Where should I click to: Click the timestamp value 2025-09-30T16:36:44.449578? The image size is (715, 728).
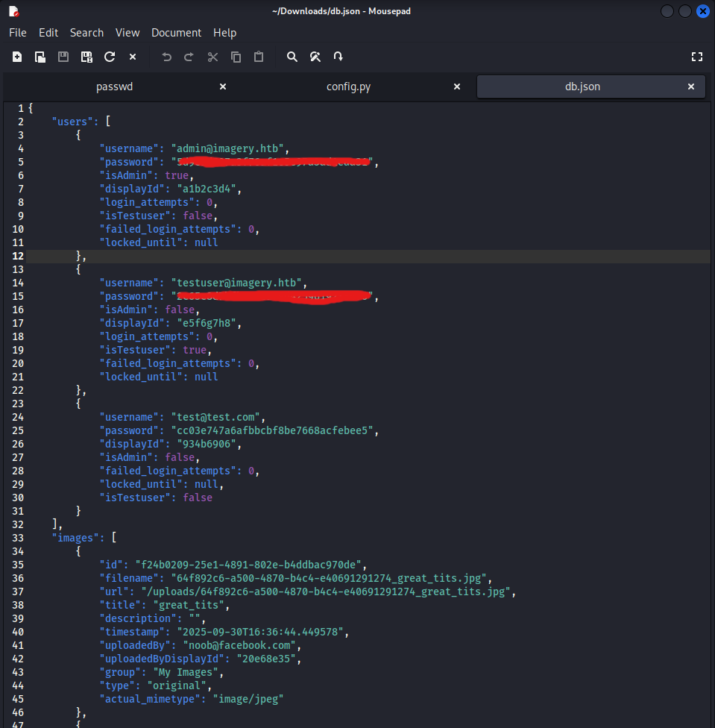point(260,632)
